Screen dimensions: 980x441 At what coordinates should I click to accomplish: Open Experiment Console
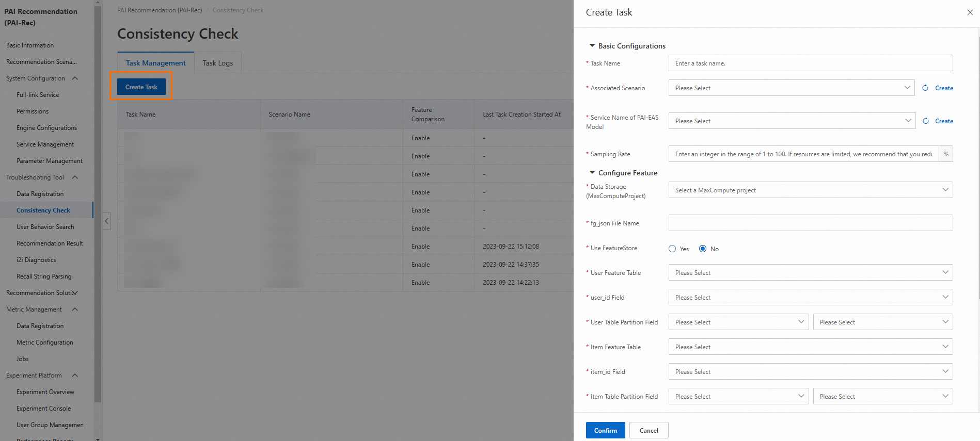point(44,409)
